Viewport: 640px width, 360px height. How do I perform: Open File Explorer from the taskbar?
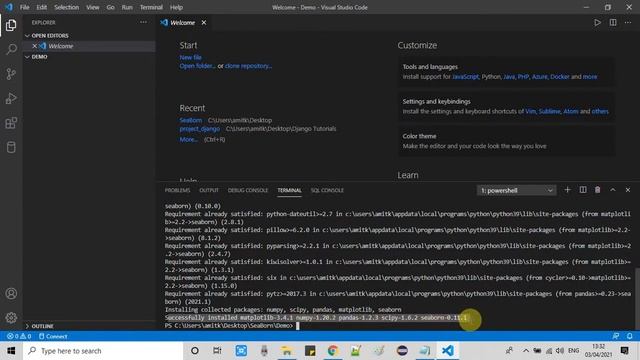(287, 351)
